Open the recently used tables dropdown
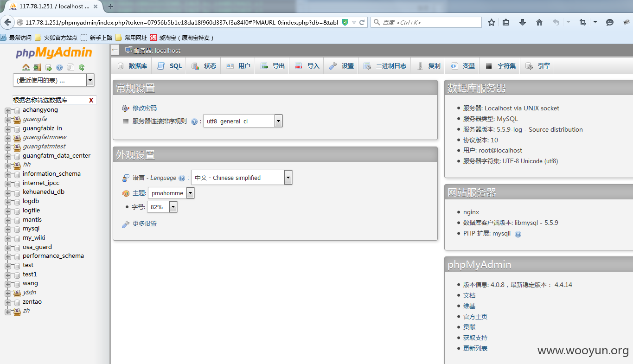Screen dimensions: 633x364 53,80
